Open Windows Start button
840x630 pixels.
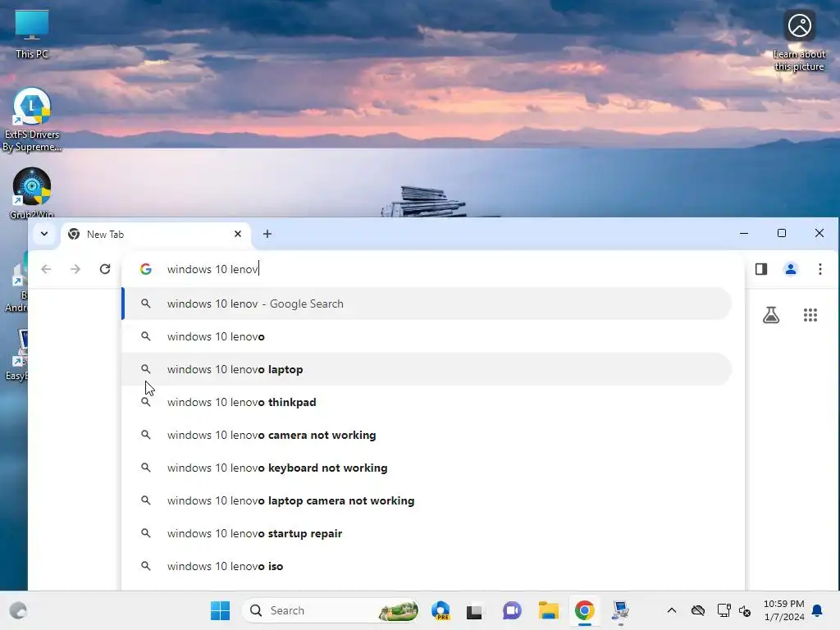click(220, 610)
